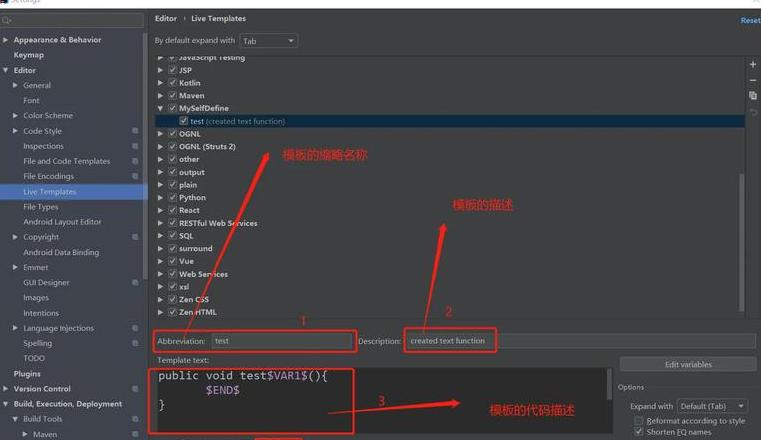Screen dimensions: 761x440
Task: Select the 'OGNL (Struts 2)' group row
Action: [x=449, y=147]
